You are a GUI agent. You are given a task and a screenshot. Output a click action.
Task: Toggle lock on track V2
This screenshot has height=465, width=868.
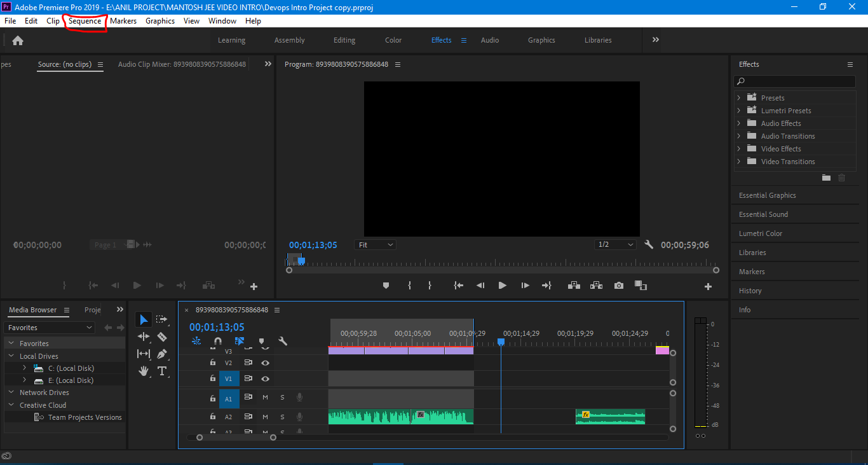coord(213,363)
